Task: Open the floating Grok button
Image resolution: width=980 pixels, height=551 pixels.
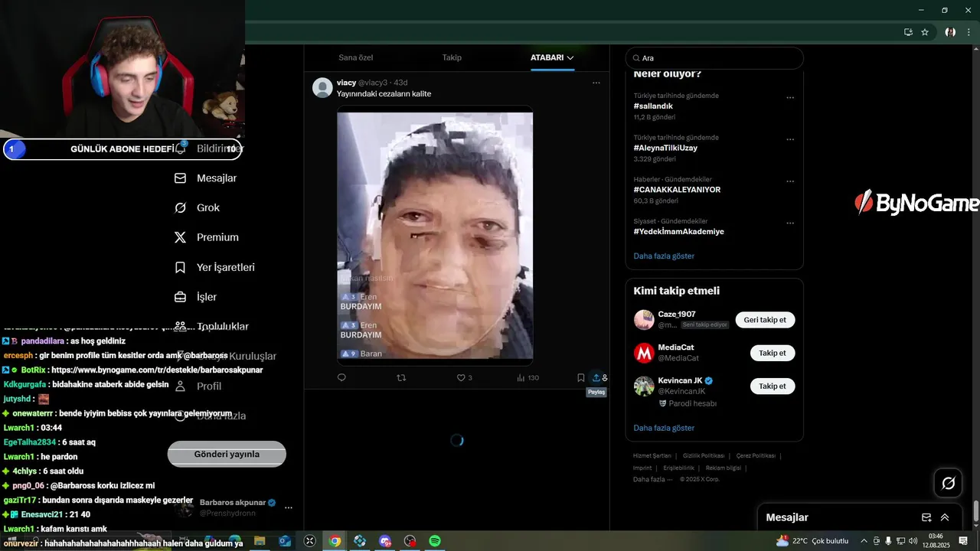Action: (948, 483)
